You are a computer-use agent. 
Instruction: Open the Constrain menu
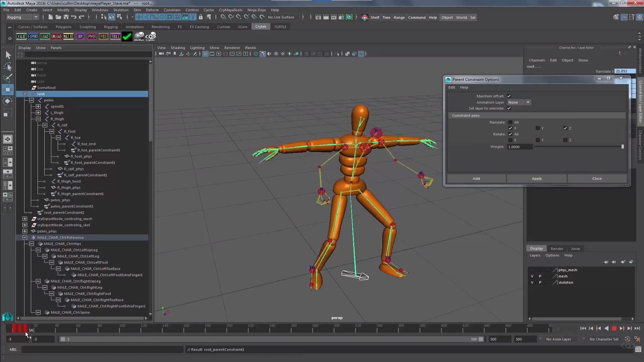172,10
